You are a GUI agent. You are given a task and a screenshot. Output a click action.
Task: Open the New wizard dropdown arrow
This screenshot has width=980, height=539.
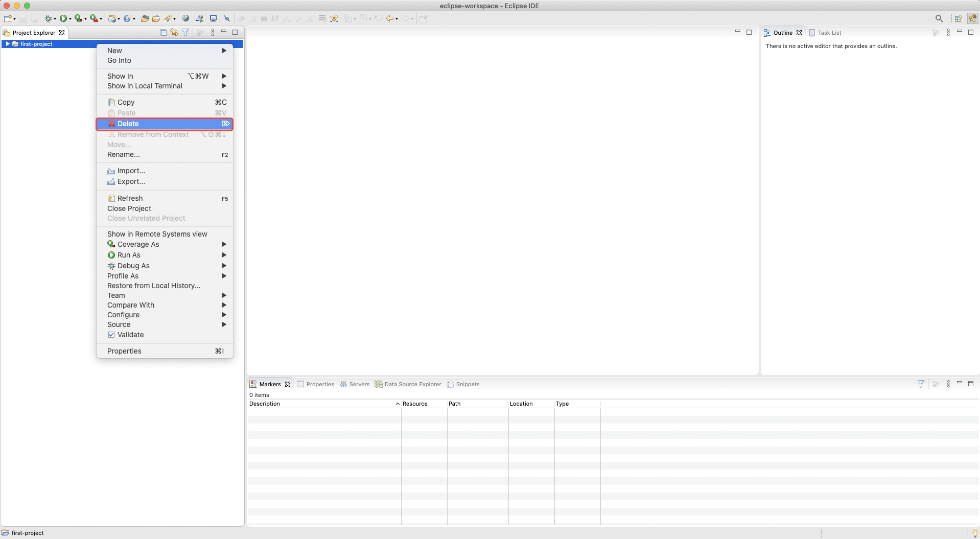pos(14,19)
